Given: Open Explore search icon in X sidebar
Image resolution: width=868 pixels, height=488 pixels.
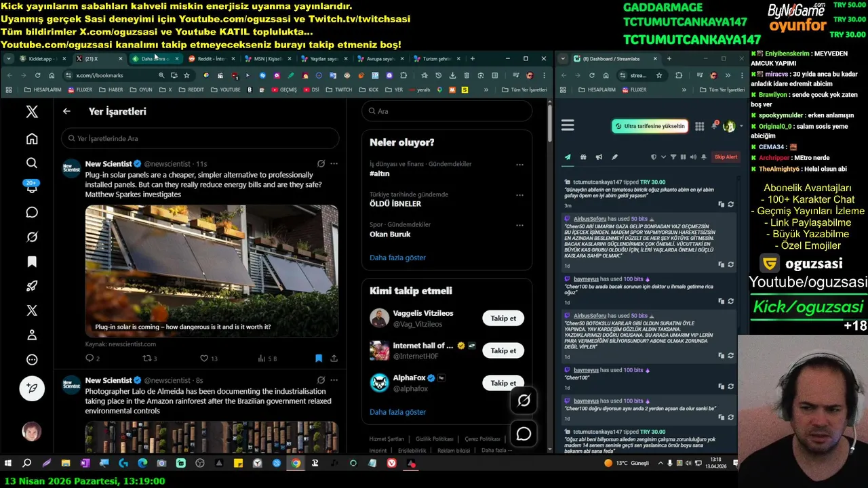Looking at the screenshot, I should coord(32,163).
